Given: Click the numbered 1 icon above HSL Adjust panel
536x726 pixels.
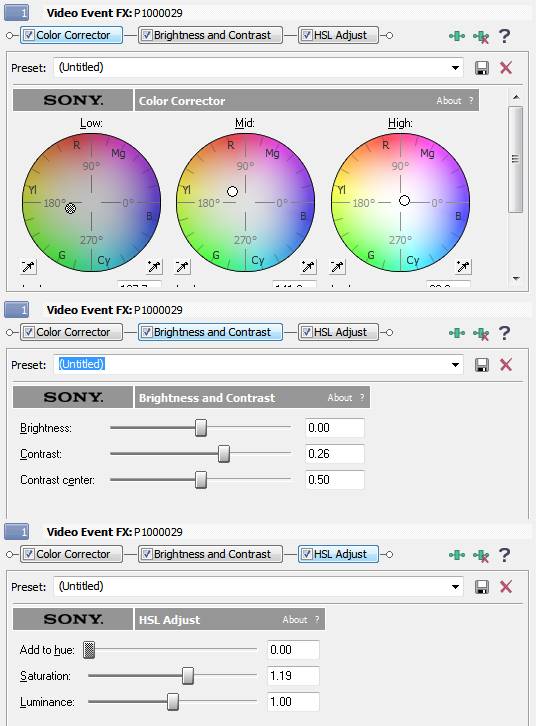Looking at the screenshot, I should [x=17, y=532].
